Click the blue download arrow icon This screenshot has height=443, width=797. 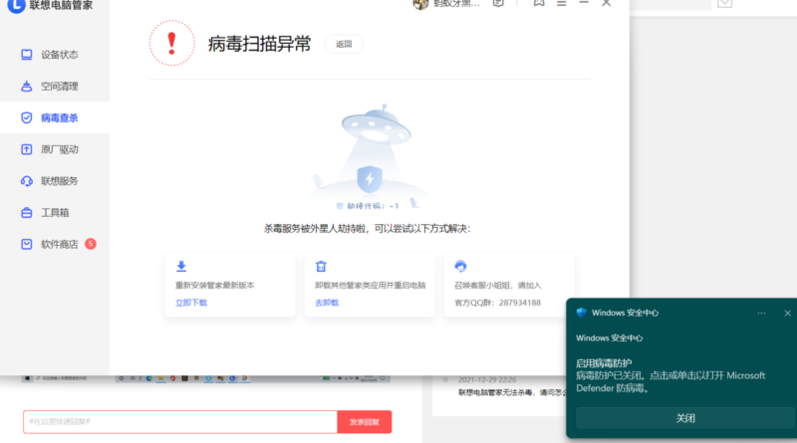pyautogui.click(x=181, y=266)
